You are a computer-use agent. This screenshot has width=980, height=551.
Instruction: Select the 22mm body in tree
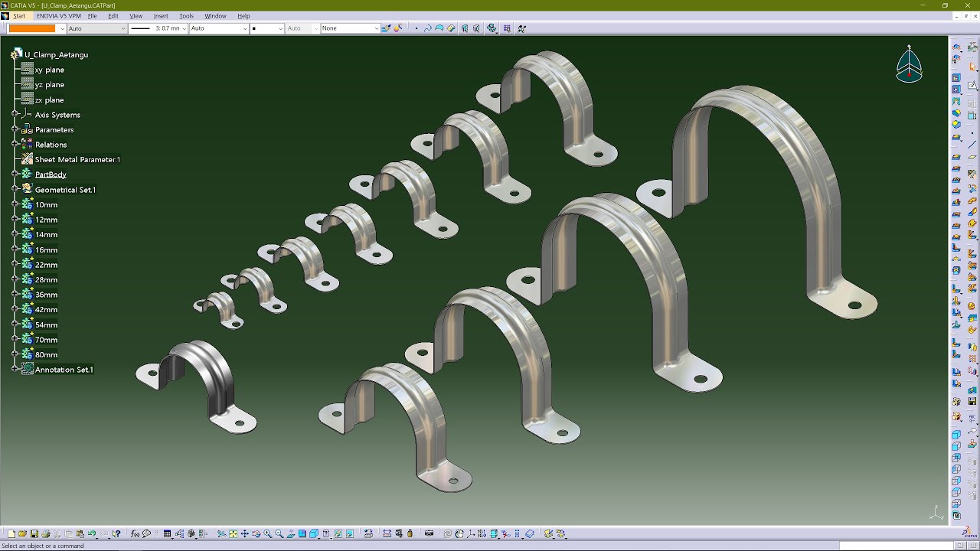click(x=46, y=265)
